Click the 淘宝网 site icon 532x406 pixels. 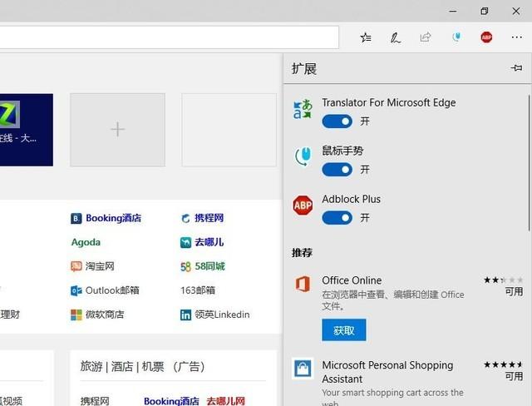click(76, 266)
